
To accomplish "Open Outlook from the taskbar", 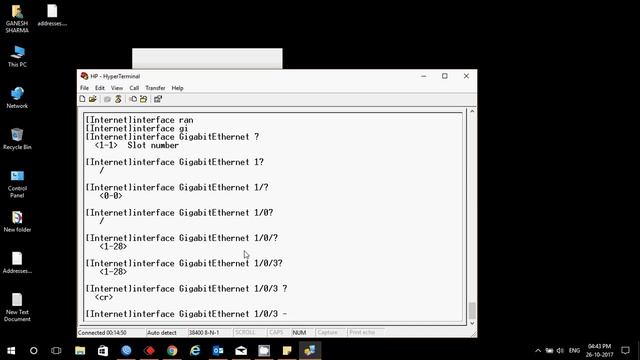I will click(218, 351).
